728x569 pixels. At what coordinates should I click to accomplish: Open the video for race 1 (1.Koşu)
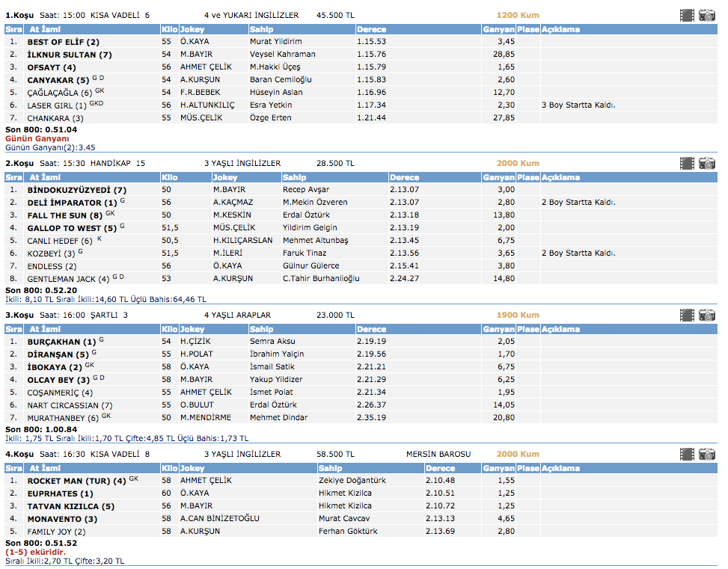[687, 15]
